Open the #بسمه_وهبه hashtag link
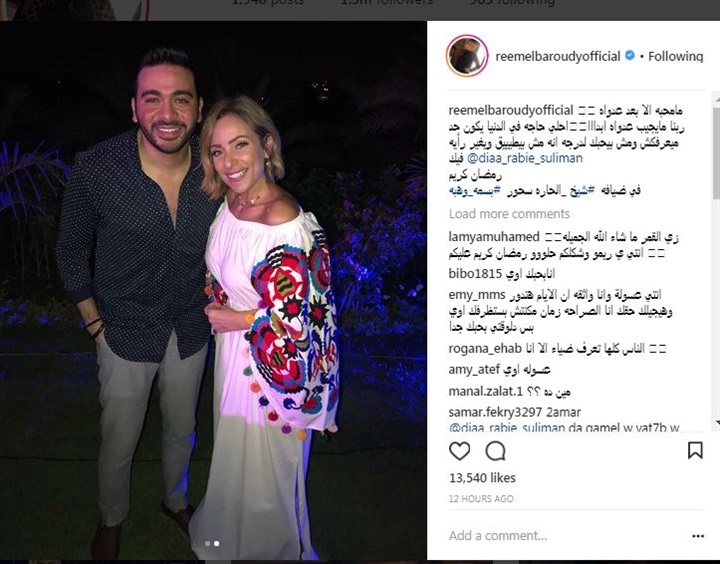This screenshot has width=720, height=564. tap(475, 190)
